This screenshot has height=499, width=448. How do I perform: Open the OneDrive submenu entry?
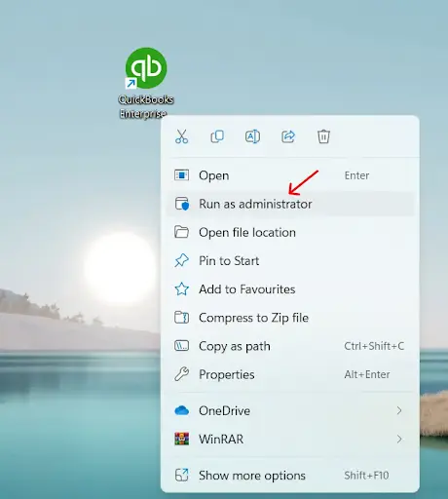[x=290, y=411]
